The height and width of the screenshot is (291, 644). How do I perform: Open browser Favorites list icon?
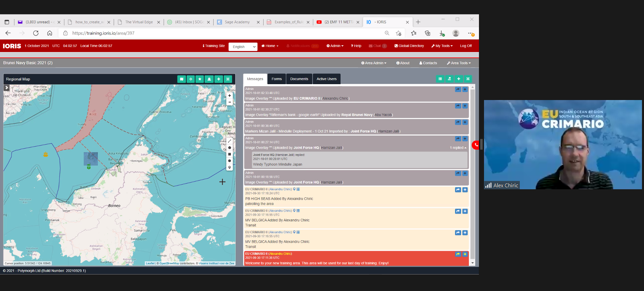point(414,33)
